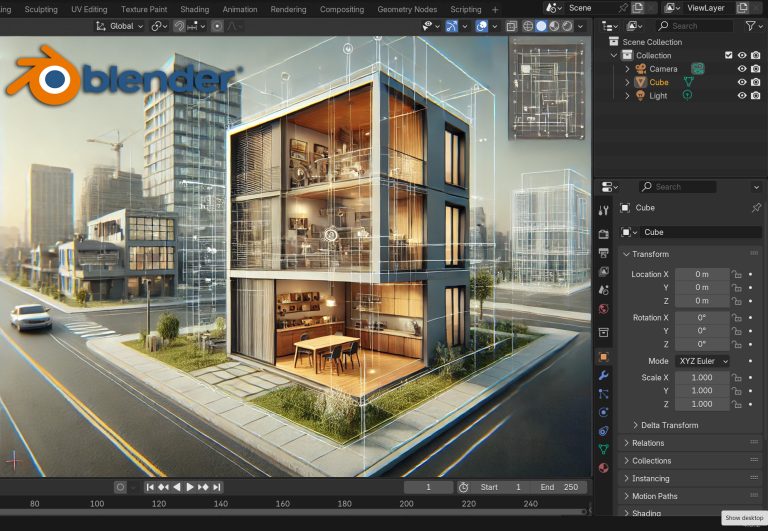Open the Object Data green triangle tab
The width and height of the screenshot is (768, 531).
[x=603, y=449]
